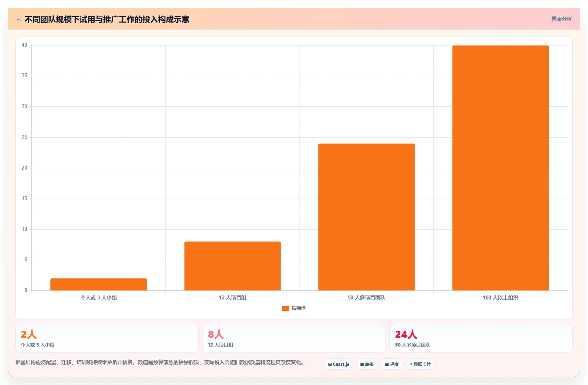The width and height of the screenshot is (588, 385).
Task: Open the 数据卡片 chip
Action: point(420,364)
